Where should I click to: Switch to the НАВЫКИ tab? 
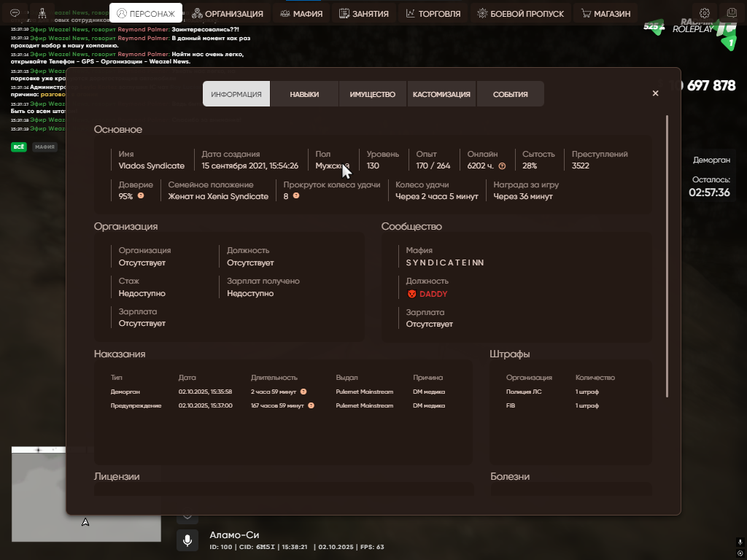coord(304,94)
